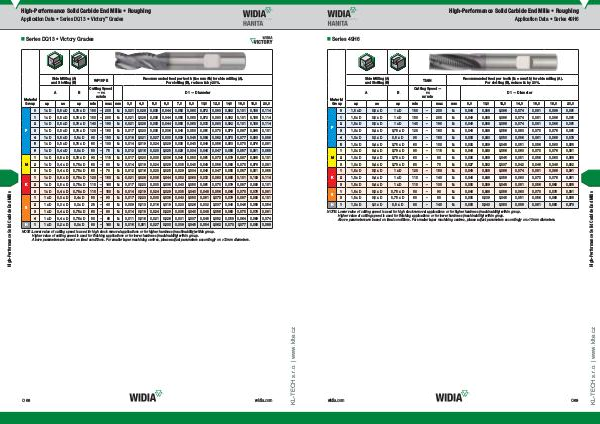Open the KL-TECH www.kbs.cz link between pages
Screen dimensions: 600x424
coord(293,366)
